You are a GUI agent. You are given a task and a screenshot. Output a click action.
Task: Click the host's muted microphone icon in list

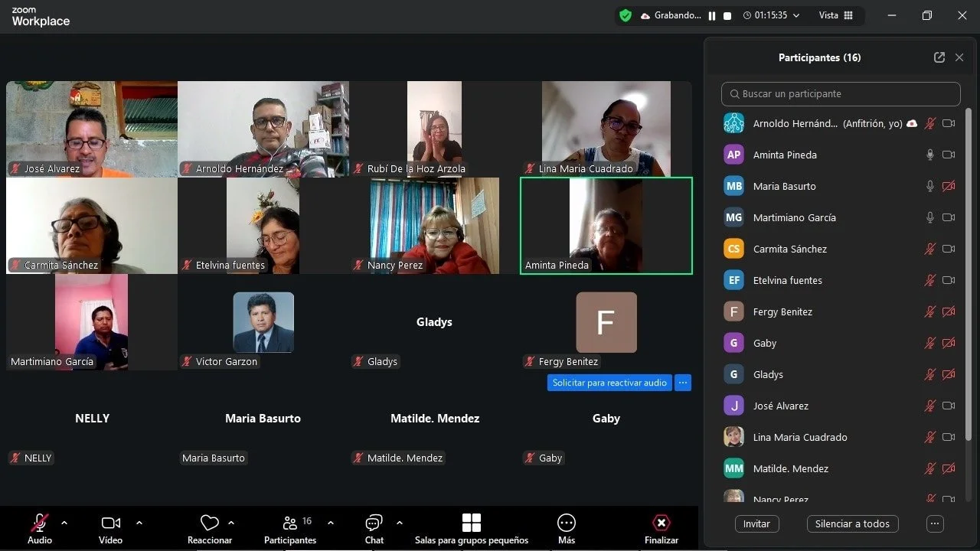930,123
